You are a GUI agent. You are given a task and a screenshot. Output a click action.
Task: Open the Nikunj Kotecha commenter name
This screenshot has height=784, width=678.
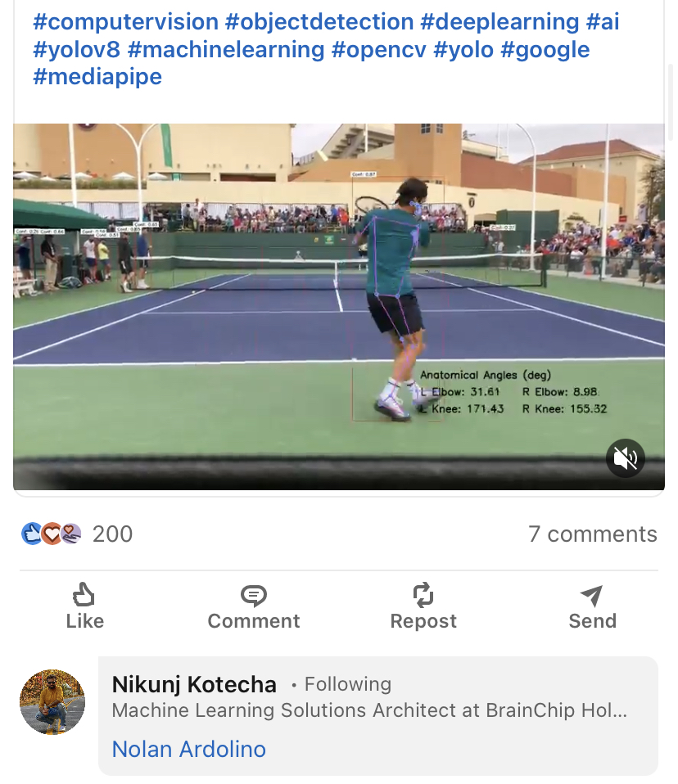click(x=194, y=684)
